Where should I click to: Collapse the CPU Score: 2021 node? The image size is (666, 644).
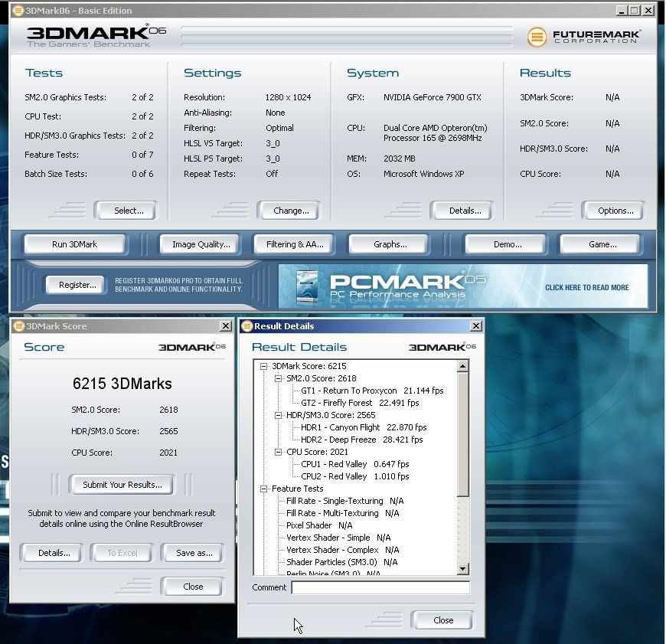pyautogui.click(x=278, y=452)
